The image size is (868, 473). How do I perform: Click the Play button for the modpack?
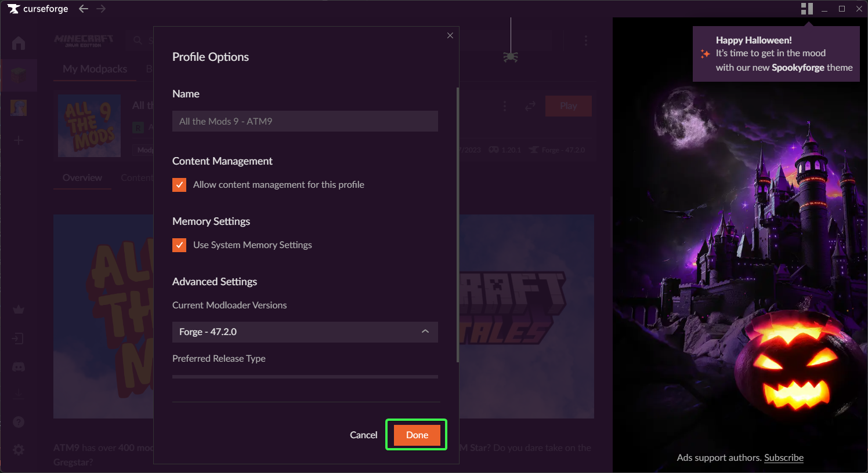coord(569,106)
